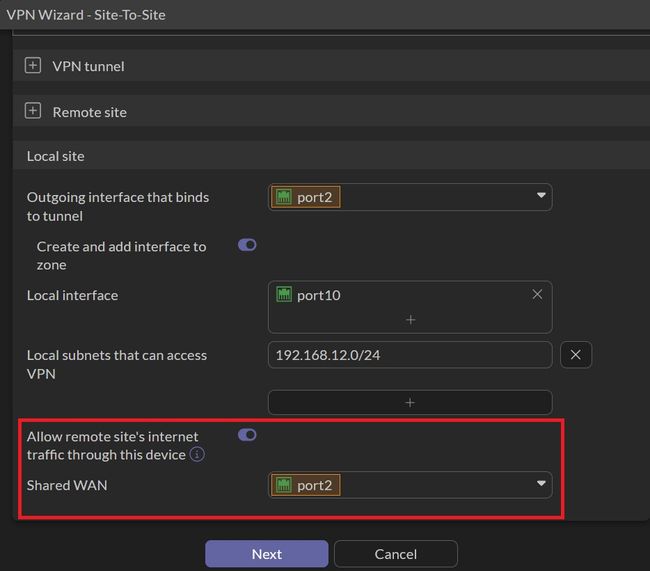
Task: Click the Local interface label
Action: 73,295
